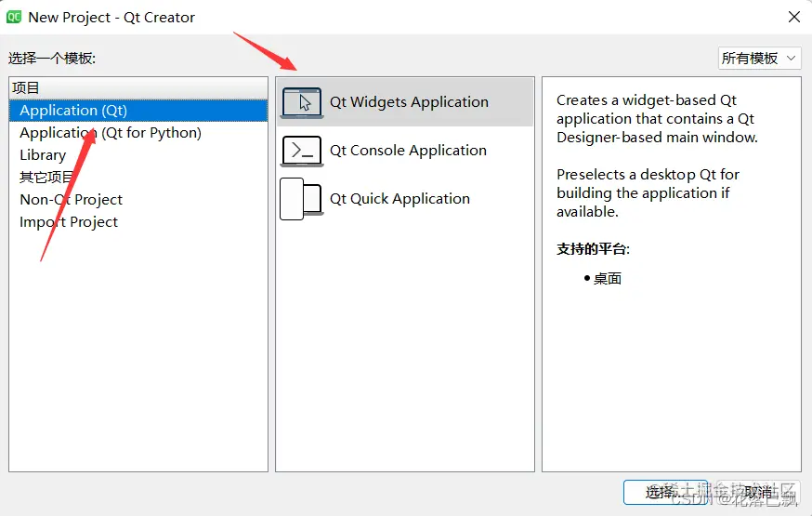
Task: Click the Qt Widgets Application icon
Action: click(x=303, y=102)
